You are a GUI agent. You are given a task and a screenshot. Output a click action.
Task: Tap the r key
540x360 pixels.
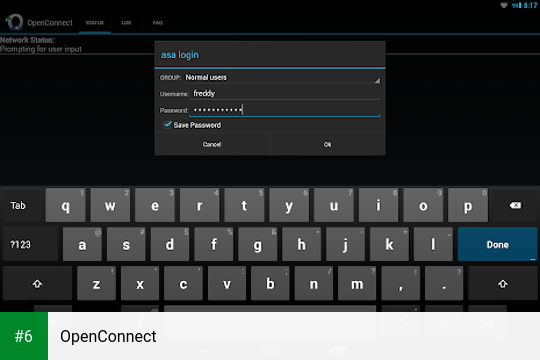[199, 205]
